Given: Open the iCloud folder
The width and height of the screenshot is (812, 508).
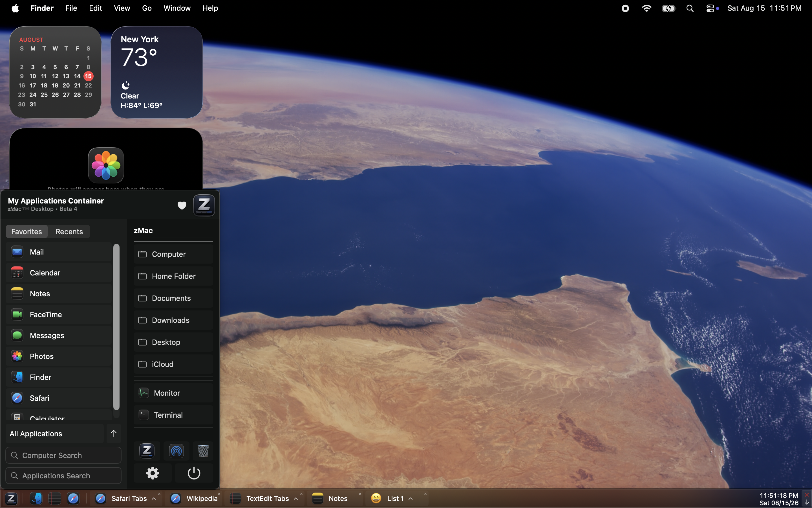Looking at the screenshot, I should coord(173,364).
